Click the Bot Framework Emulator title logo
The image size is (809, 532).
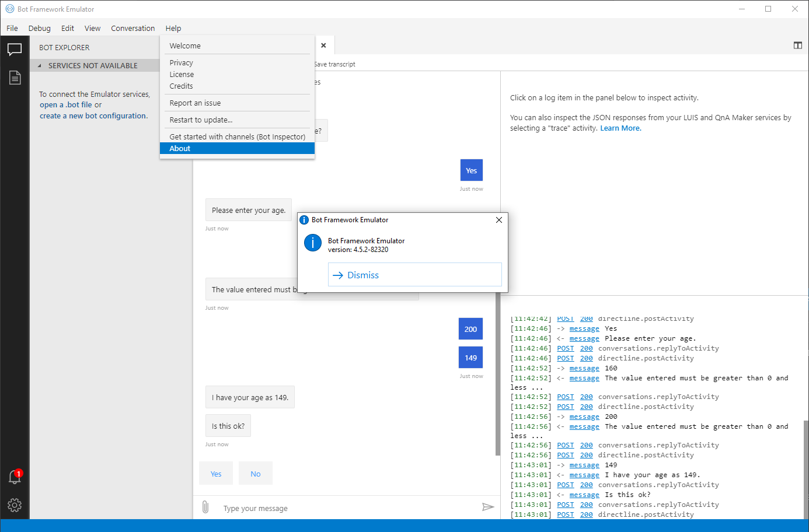(x=9, y=9)
